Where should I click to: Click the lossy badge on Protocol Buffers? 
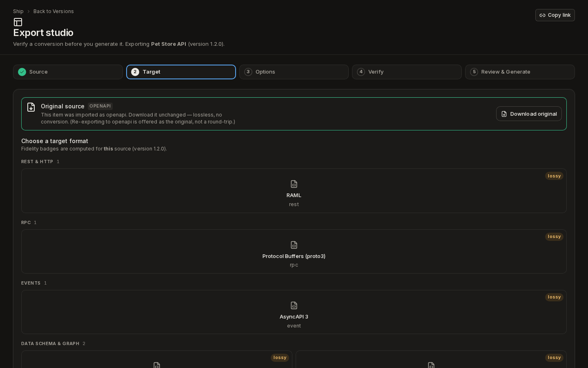(554, 237)
